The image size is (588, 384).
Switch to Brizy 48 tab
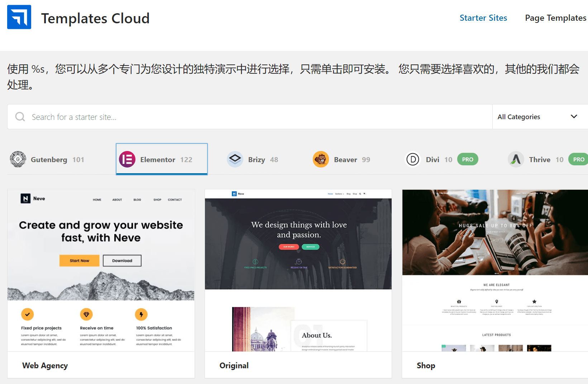pyautogui.click(x=253, y=160)
